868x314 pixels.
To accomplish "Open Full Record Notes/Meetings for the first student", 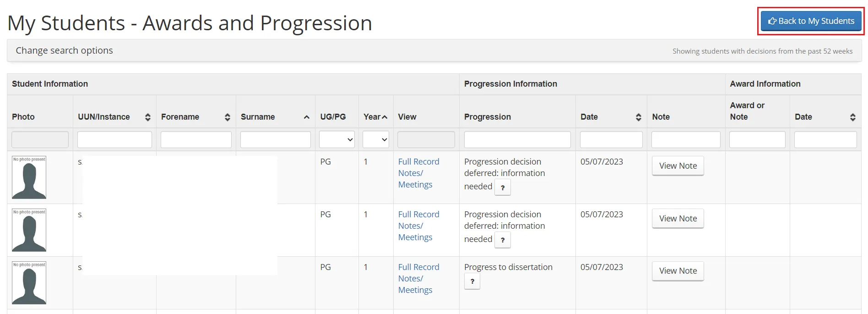I will point(418,173).
